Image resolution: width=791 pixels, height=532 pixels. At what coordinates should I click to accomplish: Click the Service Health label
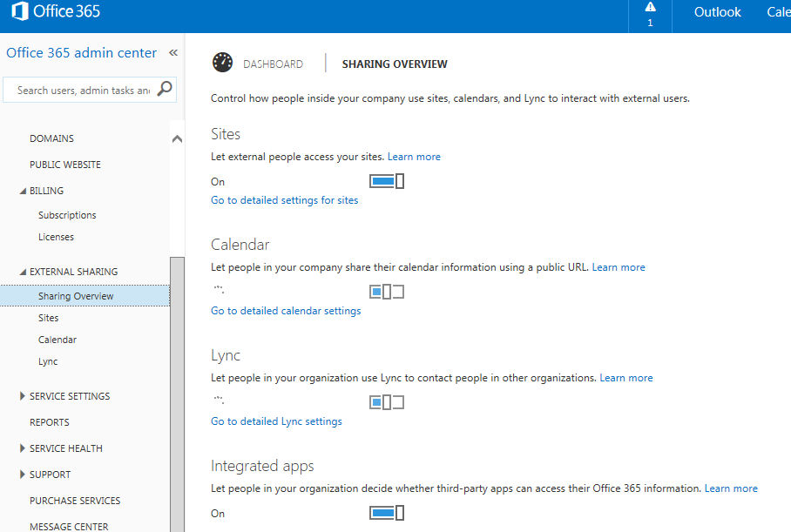(x=66, y=448)
